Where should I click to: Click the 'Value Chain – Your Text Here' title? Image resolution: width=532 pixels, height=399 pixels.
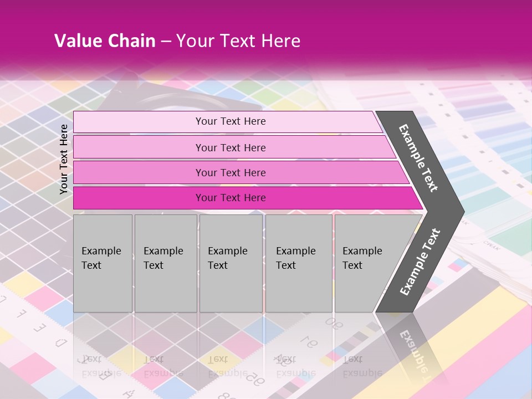click(x=177, y=40)
